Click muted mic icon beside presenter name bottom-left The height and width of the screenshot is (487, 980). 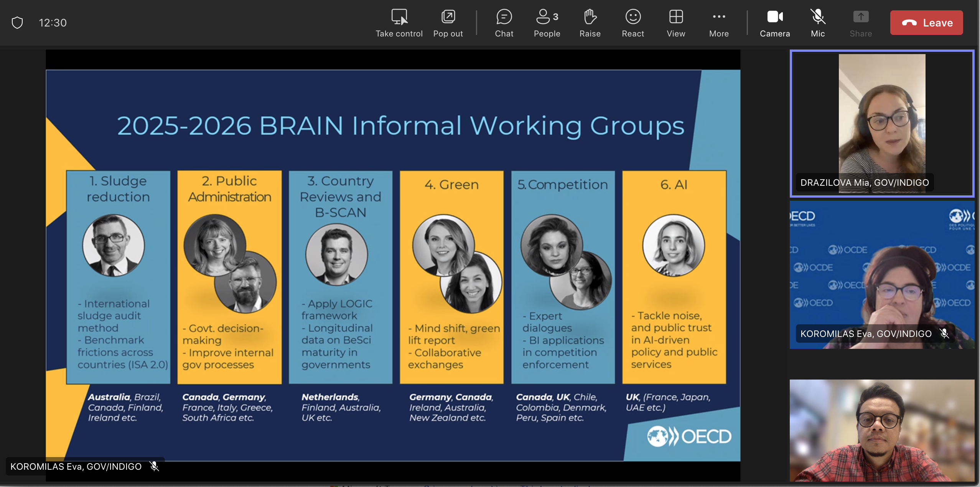(154, 466)
